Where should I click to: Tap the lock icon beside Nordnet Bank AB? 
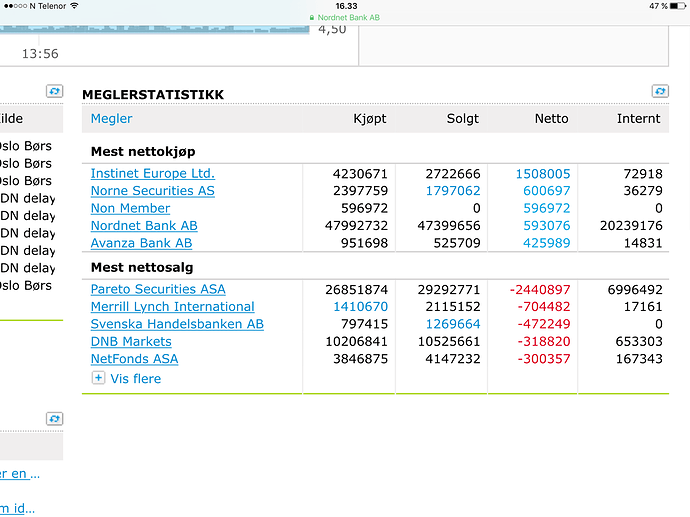[x=312, y=18]
